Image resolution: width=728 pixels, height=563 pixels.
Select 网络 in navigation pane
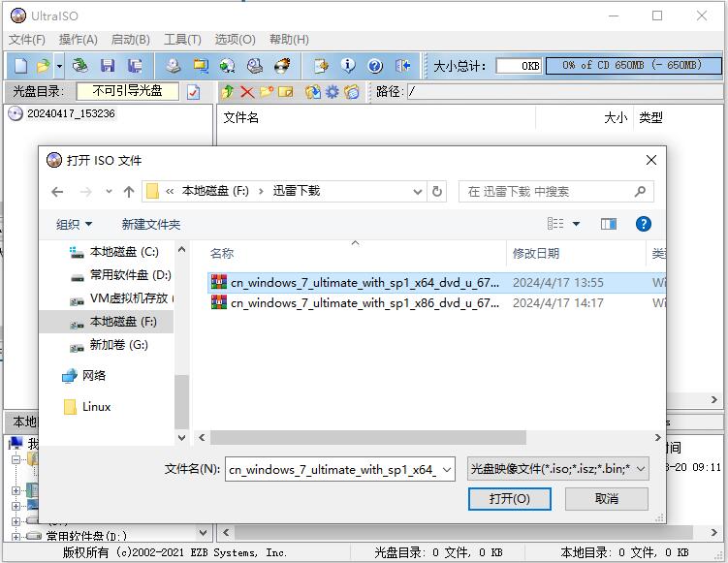[84, 375]
